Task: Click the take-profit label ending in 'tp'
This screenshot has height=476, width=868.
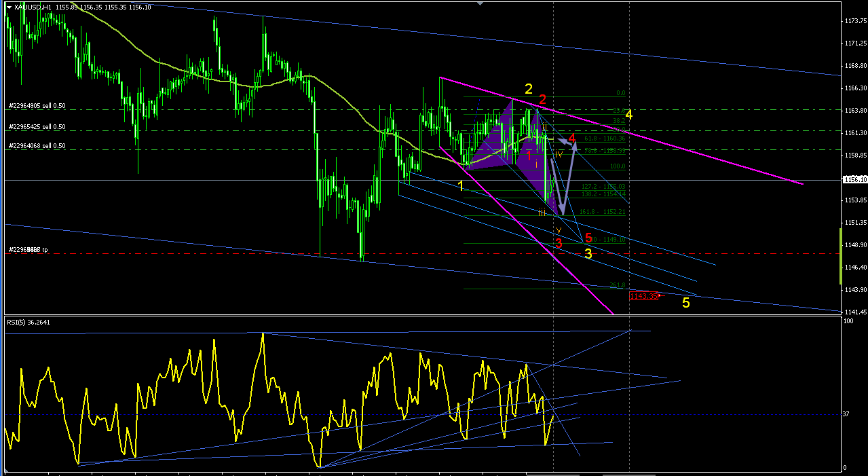Action: [x=28, y=250]
